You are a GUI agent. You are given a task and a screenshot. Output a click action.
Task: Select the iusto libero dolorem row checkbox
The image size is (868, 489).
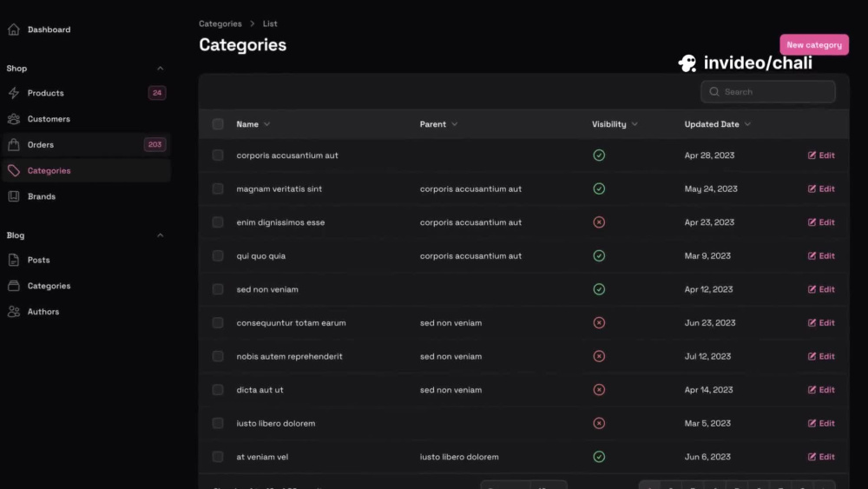(x=218, y=423)
